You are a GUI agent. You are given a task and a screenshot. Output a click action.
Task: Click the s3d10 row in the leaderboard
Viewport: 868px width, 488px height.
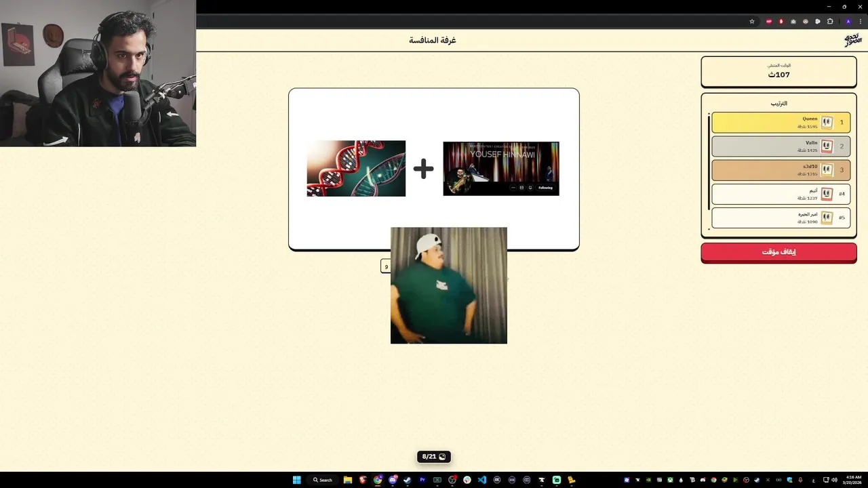click(x=781, y=170)
